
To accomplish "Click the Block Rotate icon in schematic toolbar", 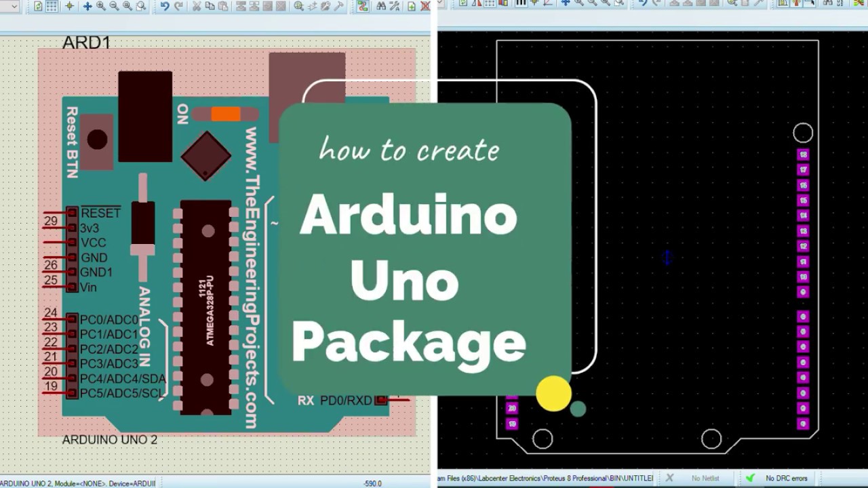I will pos(268,6).
